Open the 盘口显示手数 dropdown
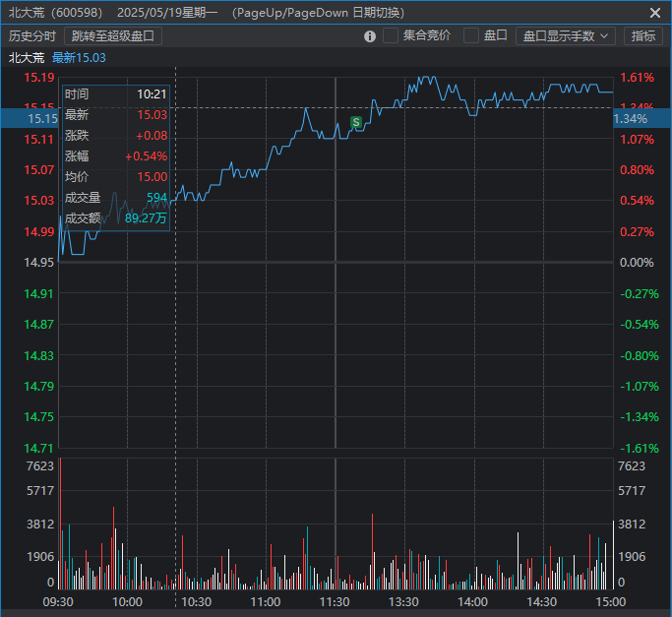672x617 pixels. click(565, 36)
